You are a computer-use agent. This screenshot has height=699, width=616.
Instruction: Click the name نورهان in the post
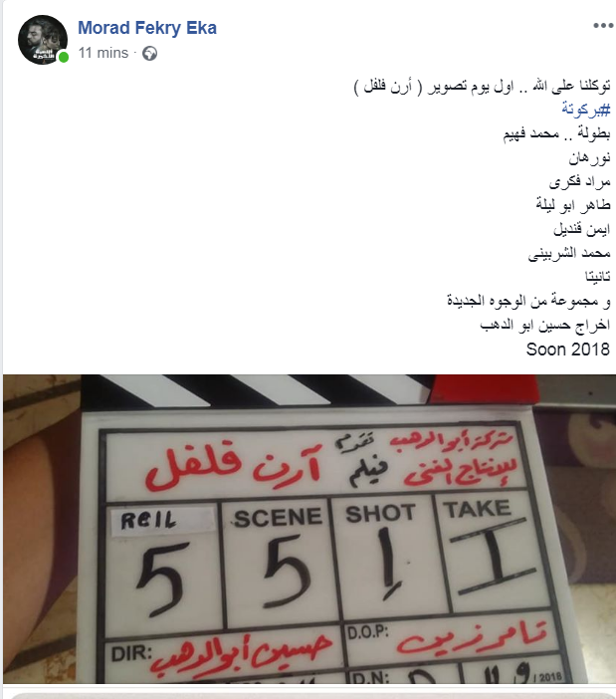(589, 157)
